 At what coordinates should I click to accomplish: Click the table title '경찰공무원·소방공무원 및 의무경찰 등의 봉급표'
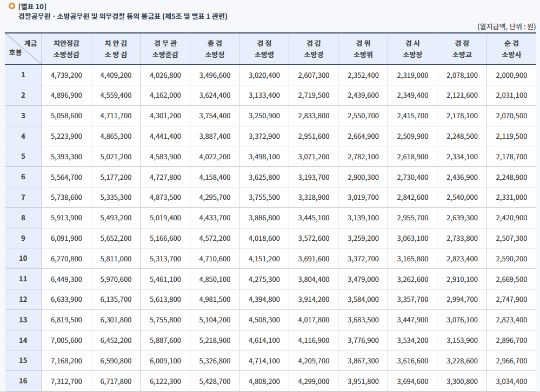(89, 16)
